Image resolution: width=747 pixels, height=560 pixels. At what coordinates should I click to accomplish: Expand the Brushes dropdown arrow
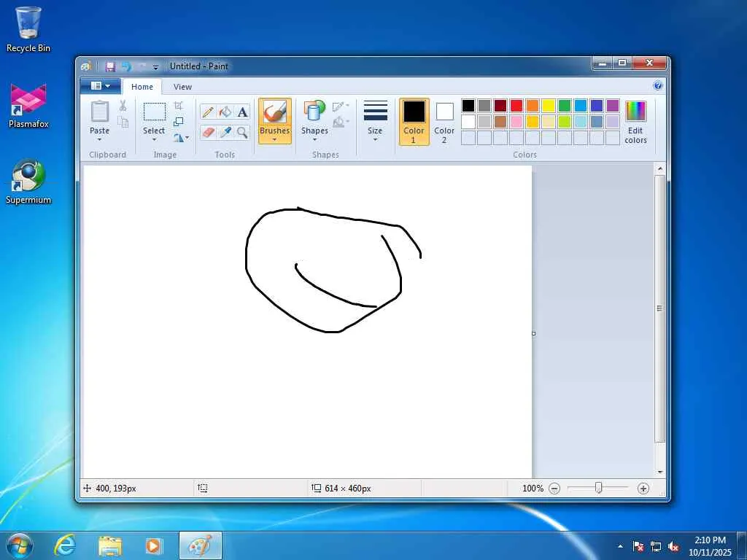(x=275, y=139)
